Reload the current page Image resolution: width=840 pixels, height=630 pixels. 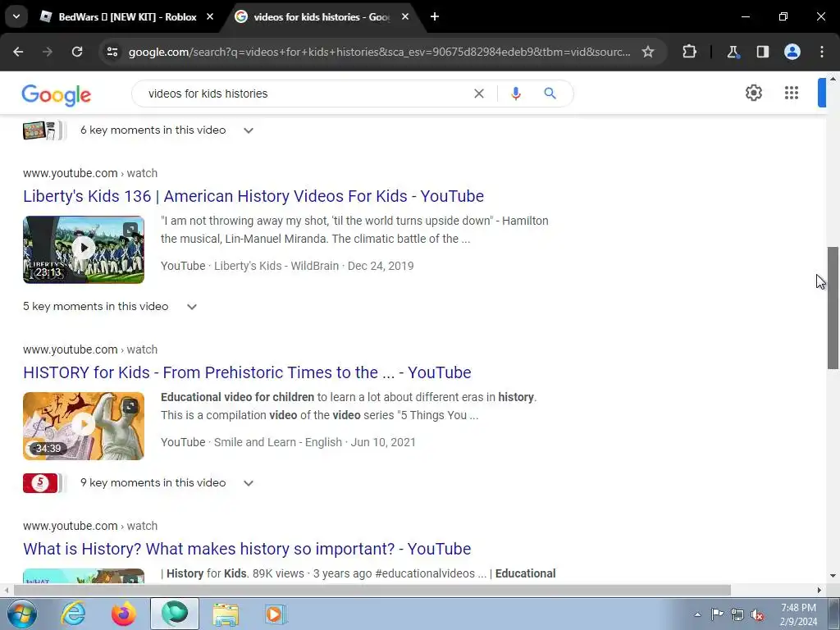[x=77, y=52]
